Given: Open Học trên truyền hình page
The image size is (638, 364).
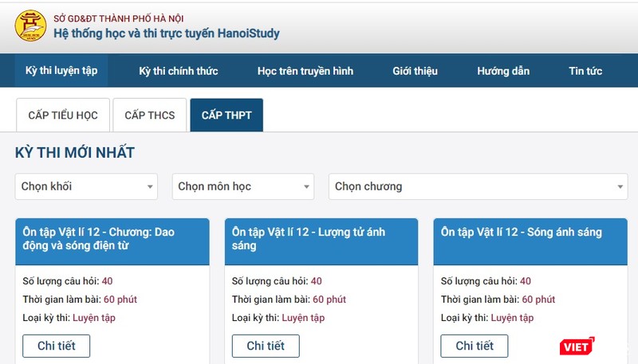Looking at the screenshot, I should [x=305, y=71].
